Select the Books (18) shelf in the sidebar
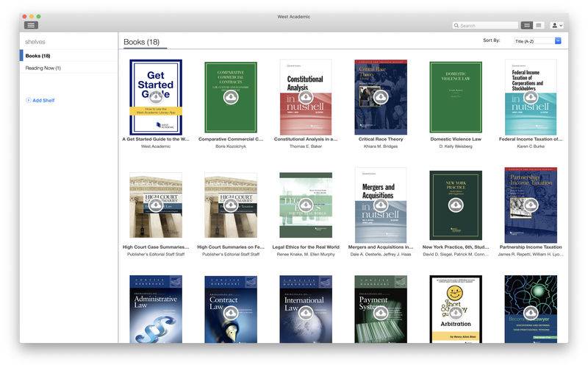This screenshot has height=368, width=588. click(x=68, y=56)
